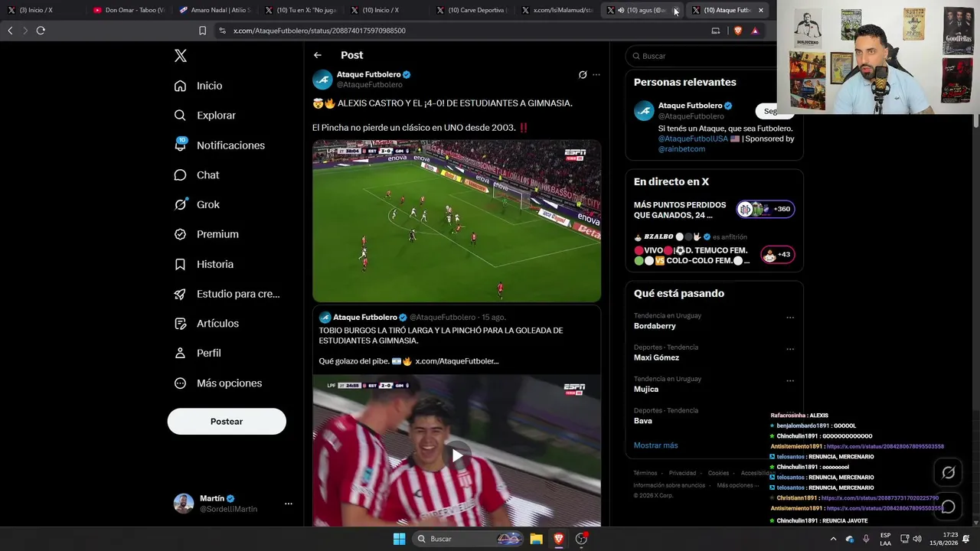Screen dimensions: 980x551
Task: Go to Inicio via the home icon
Action: coord(180,86)
